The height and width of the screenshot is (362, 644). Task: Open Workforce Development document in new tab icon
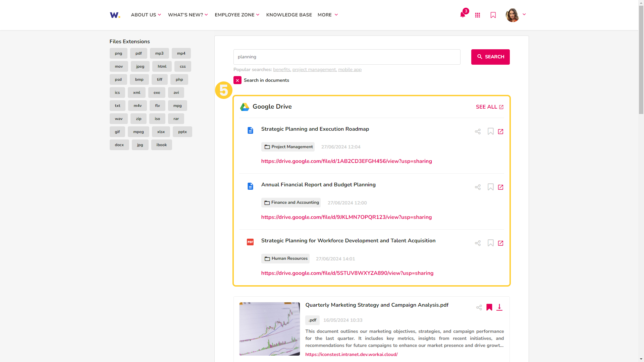500,243
